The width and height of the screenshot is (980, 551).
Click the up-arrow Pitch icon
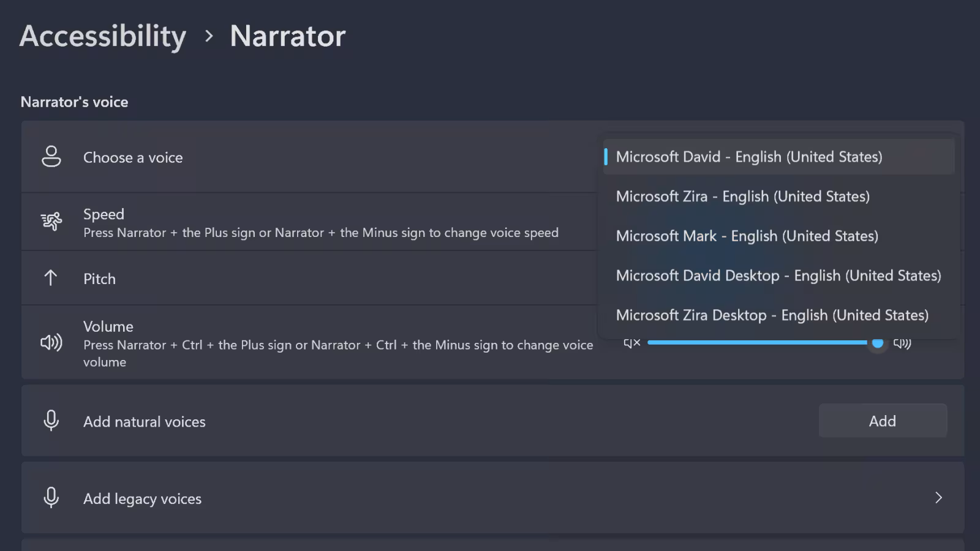point(51,278)
